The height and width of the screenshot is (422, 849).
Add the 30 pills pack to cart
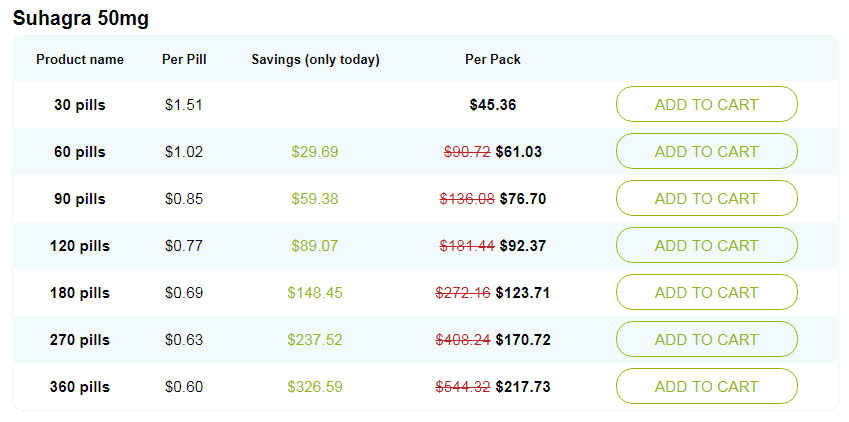click(707, 105)
